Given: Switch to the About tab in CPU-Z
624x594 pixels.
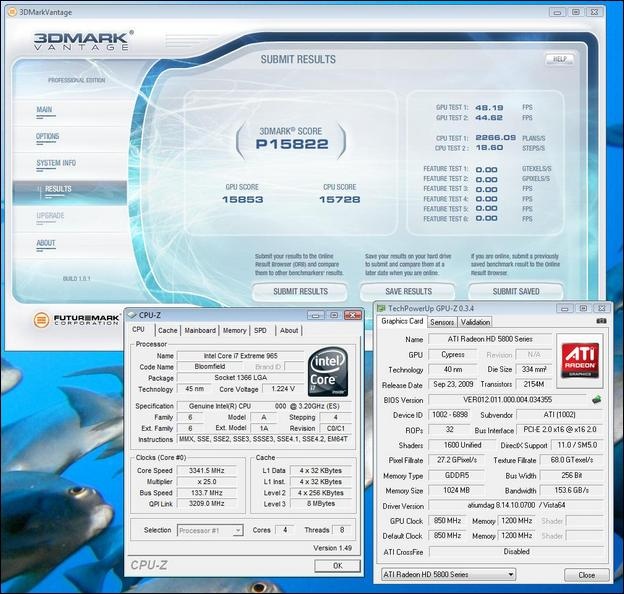Looking at the screenshot, I should pyautogui.click(x=289, y=331).
